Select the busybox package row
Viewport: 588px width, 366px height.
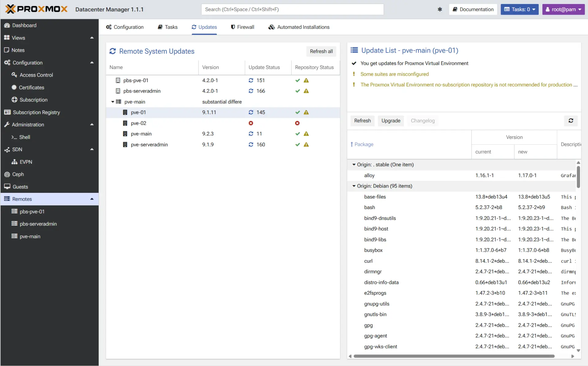tap(462, 250)
